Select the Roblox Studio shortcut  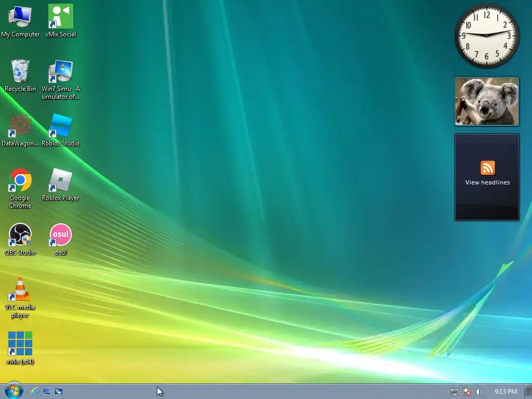tap(60, 130)
